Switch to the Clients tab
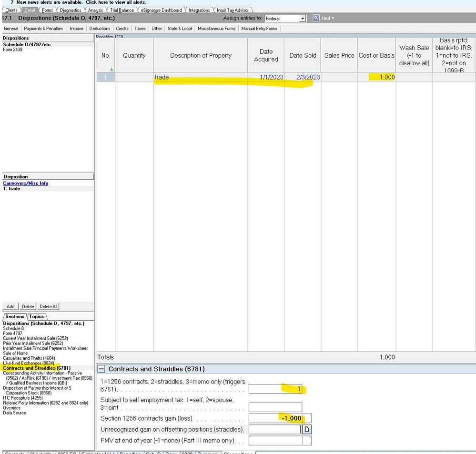This screenshot has height=454, width=476. 11,10
